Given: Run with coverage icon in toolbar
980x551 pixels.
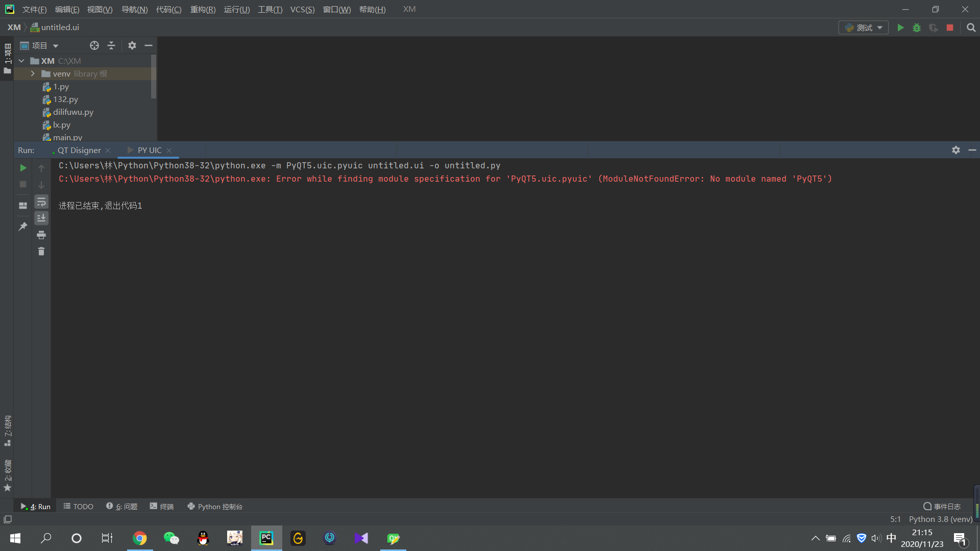Looking at the screenshot, I should coord(934,28).
